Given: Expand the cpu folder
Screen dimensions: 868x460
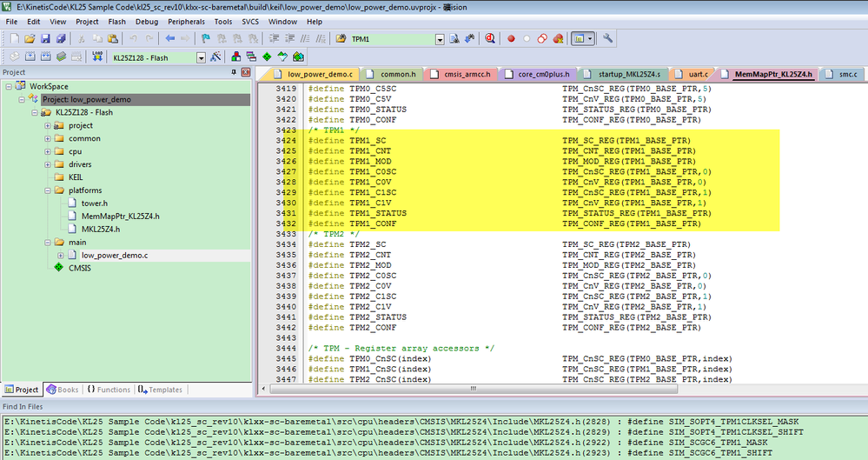Looking at the screenshot, I should [48, 151].
